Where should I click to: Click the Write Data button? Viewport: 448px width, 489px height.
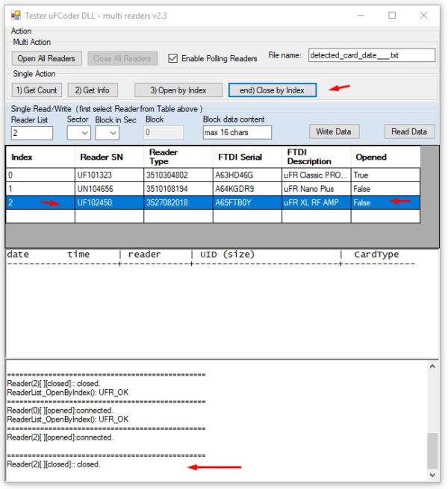[334, 131]
